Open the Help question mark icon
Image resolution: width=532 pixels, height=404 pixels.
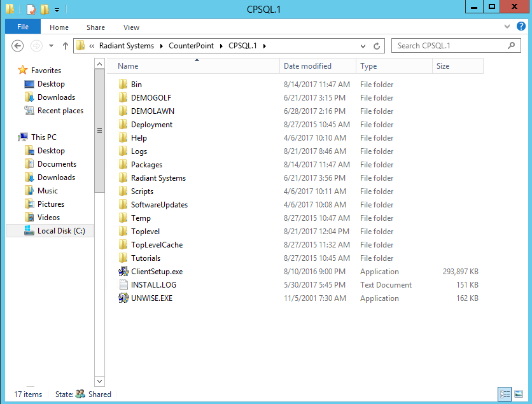521,26
